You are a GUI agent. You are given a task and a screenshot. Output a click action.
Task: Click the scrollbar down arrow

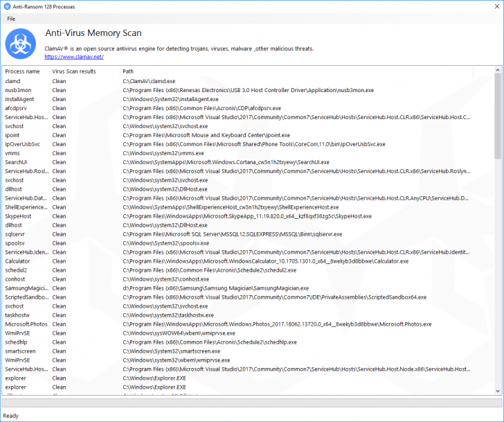point(498,391)
